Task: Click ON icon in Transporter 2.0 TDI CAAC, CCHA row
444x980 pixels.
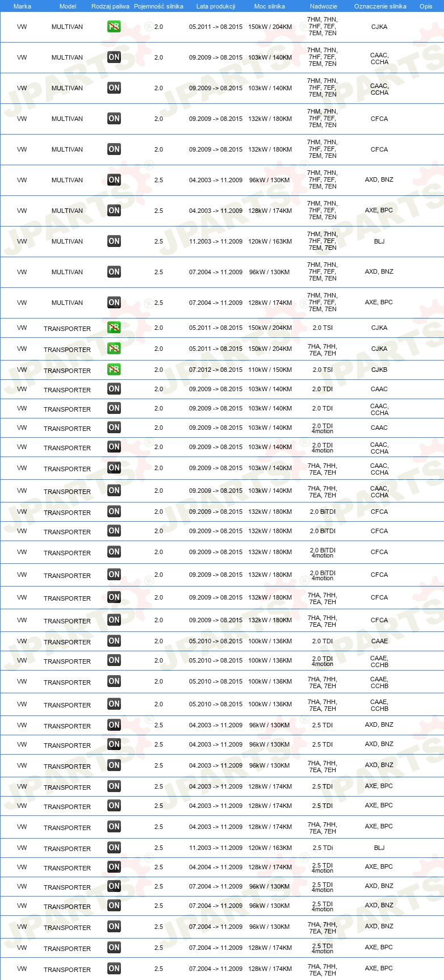Action: tap(114, 408)
